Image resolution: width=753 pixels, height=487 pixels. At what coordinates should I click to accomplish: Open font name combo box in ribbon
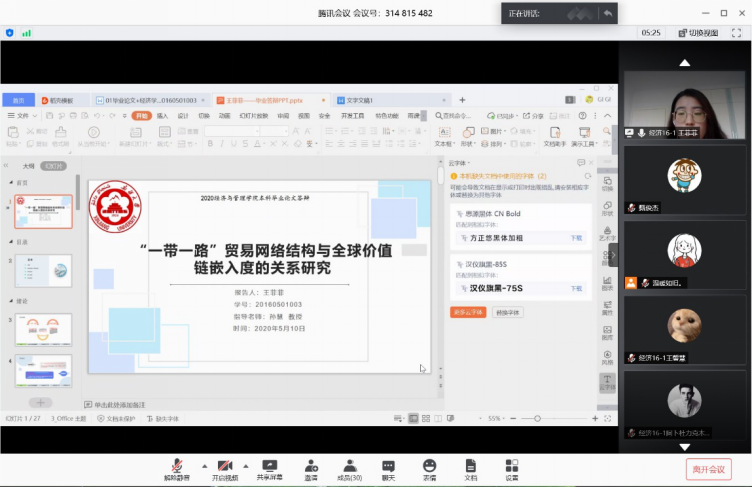232,131
